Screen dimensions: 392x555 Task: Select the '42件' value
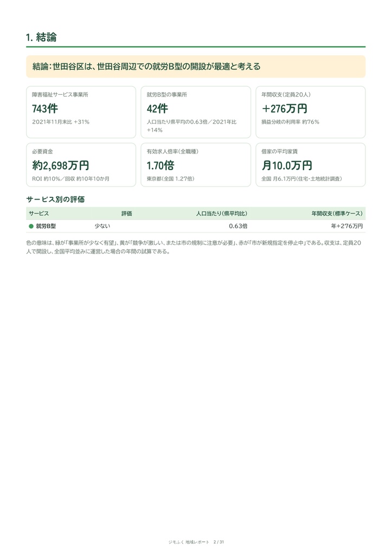point(157,108)
